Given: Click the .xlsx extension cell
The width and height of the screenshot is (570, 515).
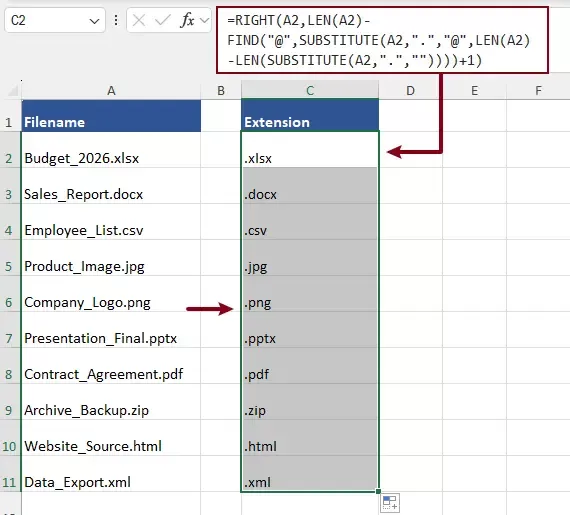Looking at the screenshot, I should [310, 150].
